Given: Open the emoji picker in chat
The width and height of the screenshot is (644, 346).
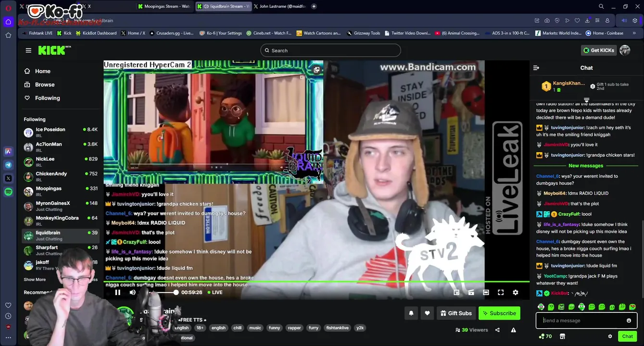Looking at the screenshot, I should point(629,321).
